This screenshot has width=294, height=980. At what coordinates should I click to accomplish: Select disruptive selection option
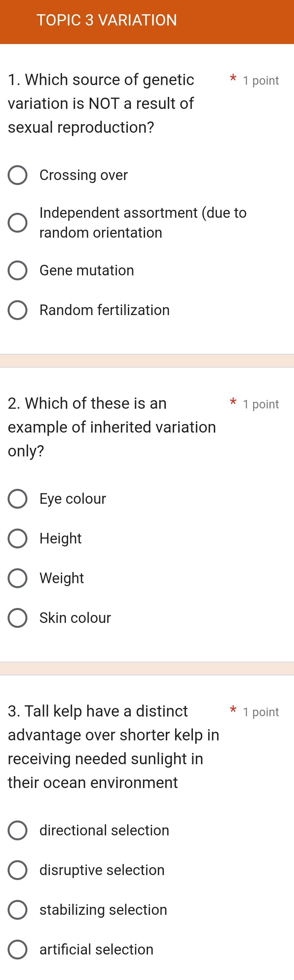(18, 870)
